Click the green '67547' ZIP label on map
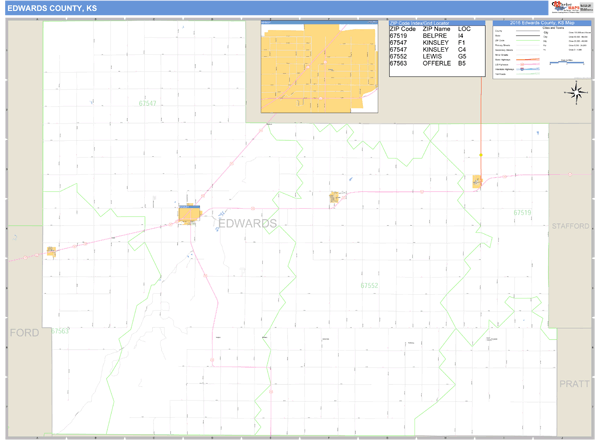 (x=147, y=103)
